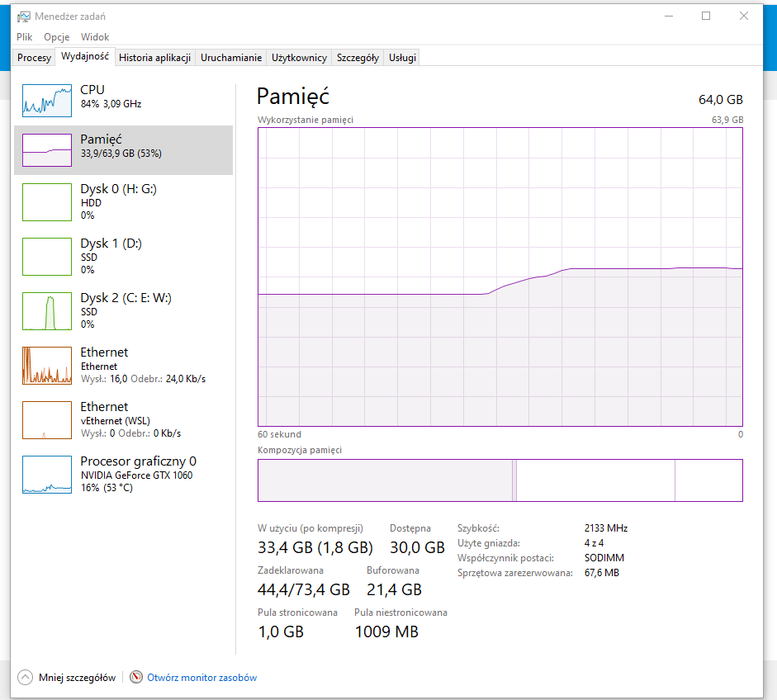
Task: Click the Wysł.: 16,0 Odebr.: 24,0 Kb/s text
Action: click(x=143, y=379)
